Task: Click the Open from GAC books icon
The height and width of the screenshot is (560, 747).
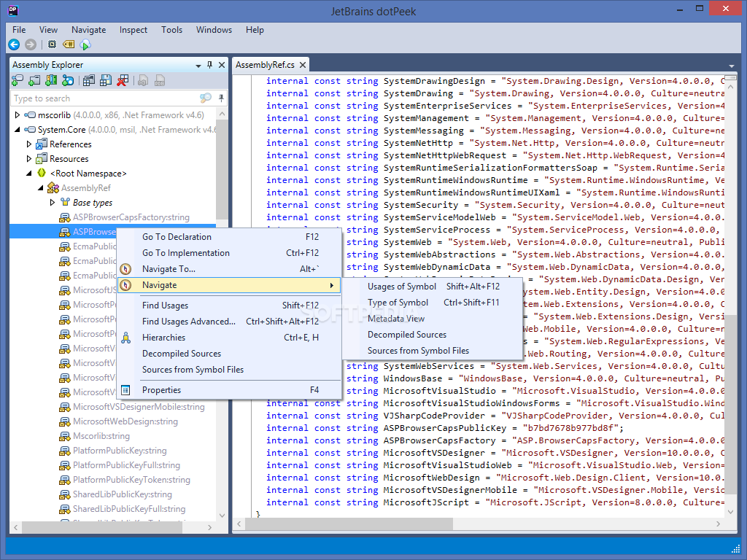Action: pos(51,81)
